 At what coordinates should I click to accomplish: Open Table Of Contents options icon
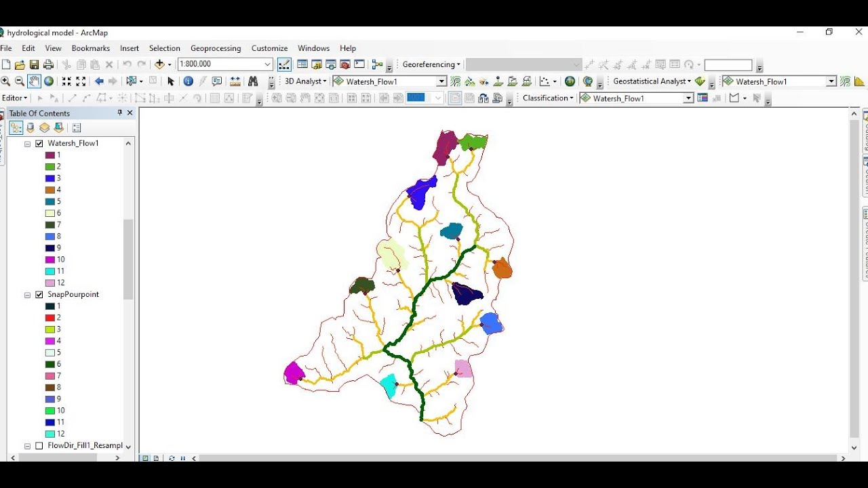click(x=77, y=127)
